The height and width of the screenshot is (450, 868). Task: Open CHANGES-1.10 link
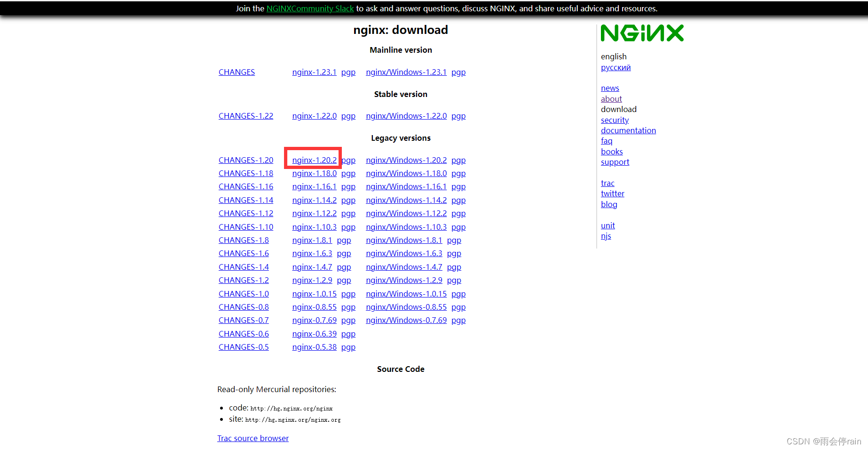pos(246,227)
